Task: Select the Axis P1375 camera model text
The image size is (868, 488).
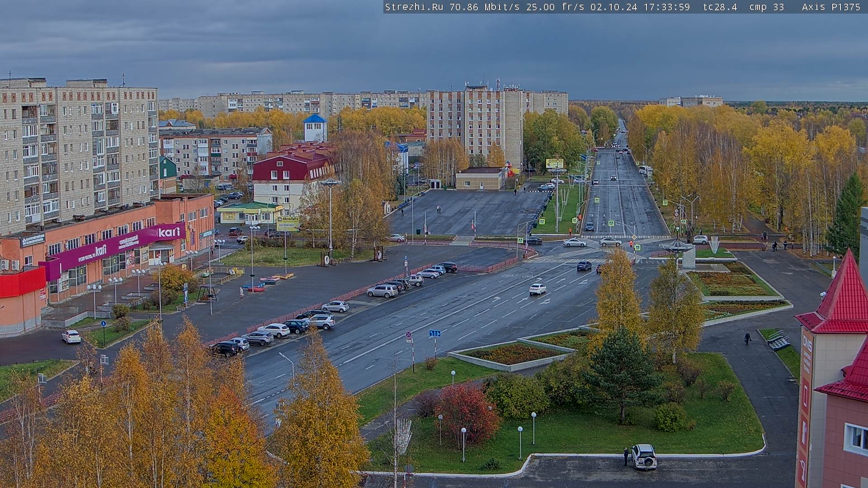Action: coord(831,7)
